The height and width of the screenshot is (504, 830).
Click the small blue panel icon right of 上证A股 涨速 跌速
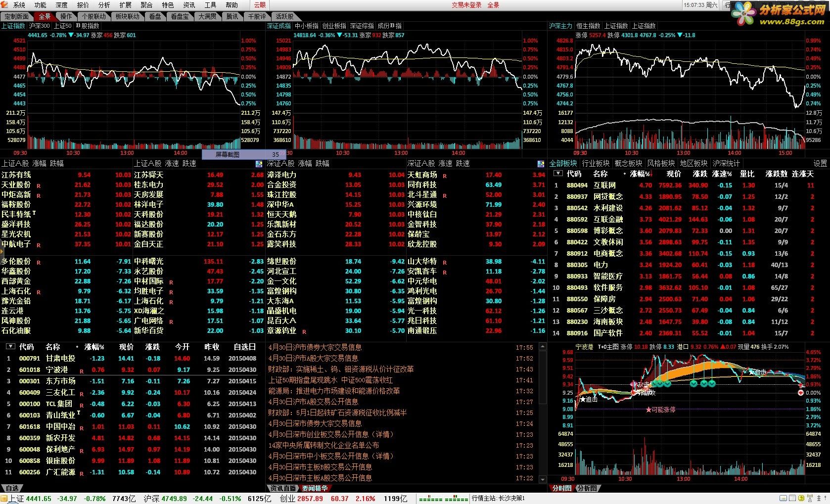(259, 164)
